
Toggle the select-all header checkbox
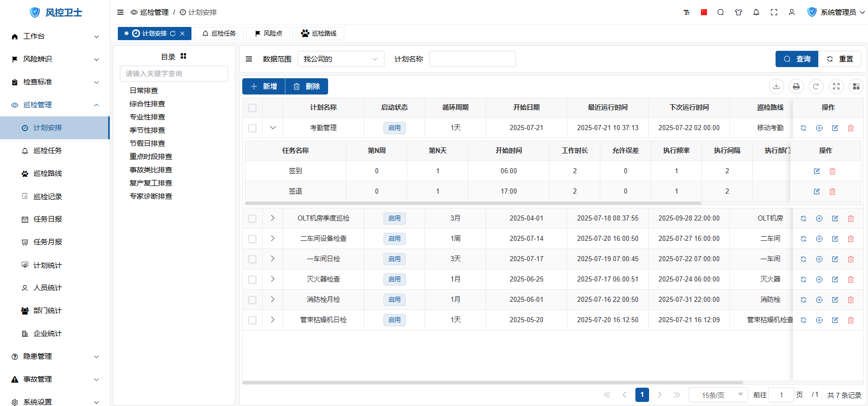252,108
